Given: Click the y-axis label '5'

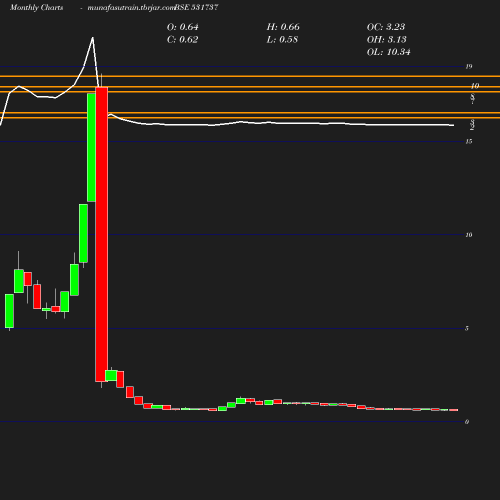Looking at the screenshot, I should tap(467, 328).
